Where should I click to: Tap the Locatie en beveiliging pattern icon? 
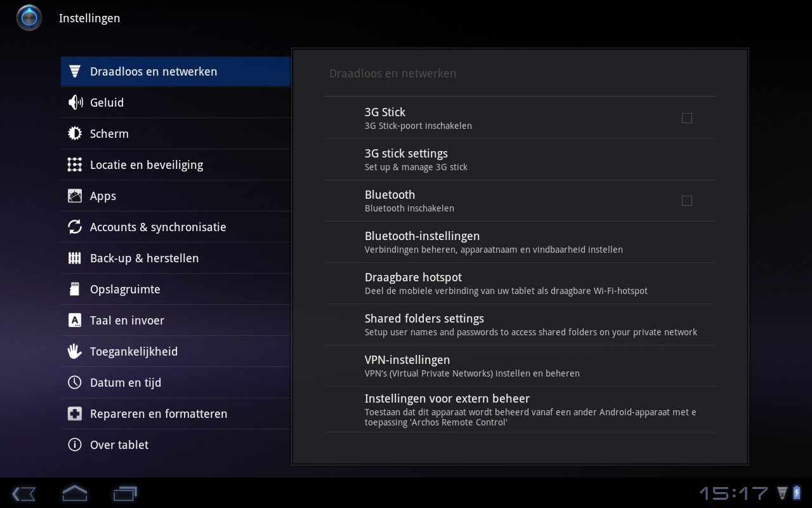coord(75,164)
